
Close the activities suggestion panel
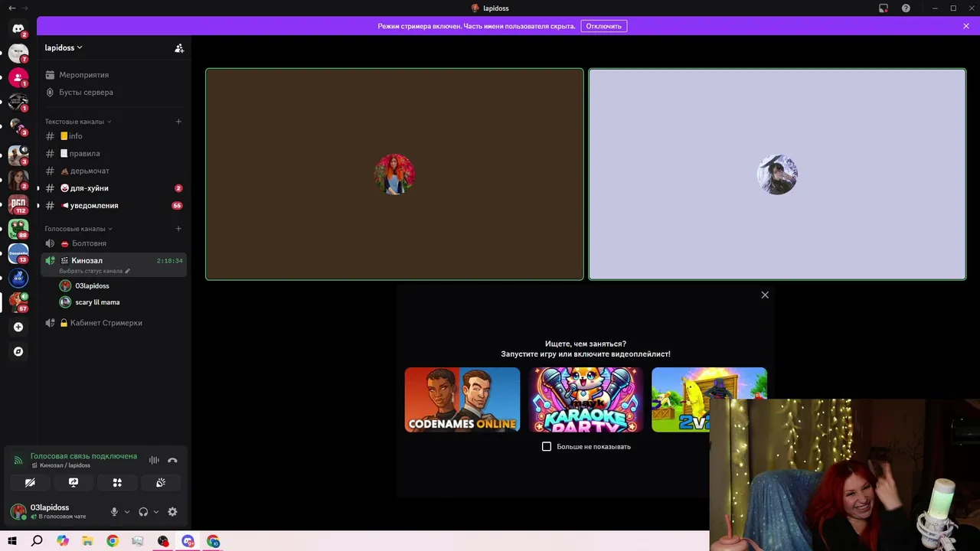point(765,295)
